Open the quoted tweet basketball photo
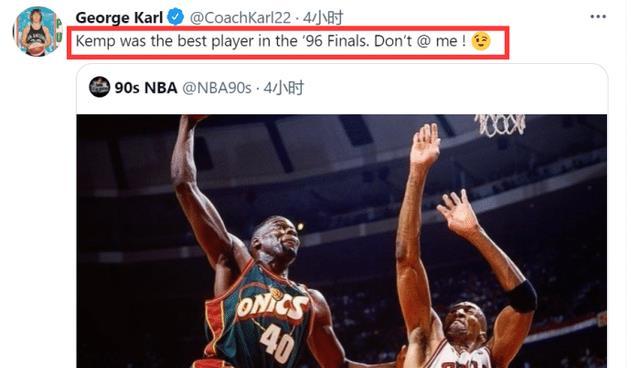 click(x=342, y=241)
